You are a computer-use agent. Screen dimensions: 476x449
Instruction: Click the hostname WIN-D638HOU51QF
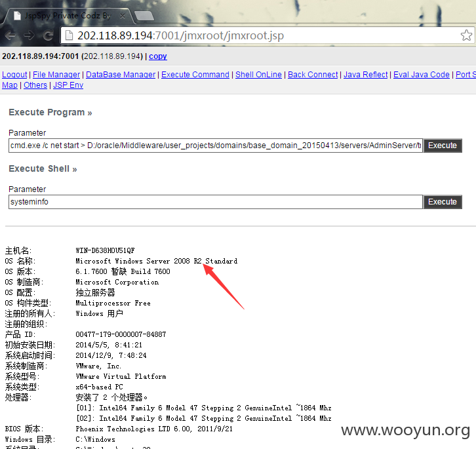click(105, 250)
